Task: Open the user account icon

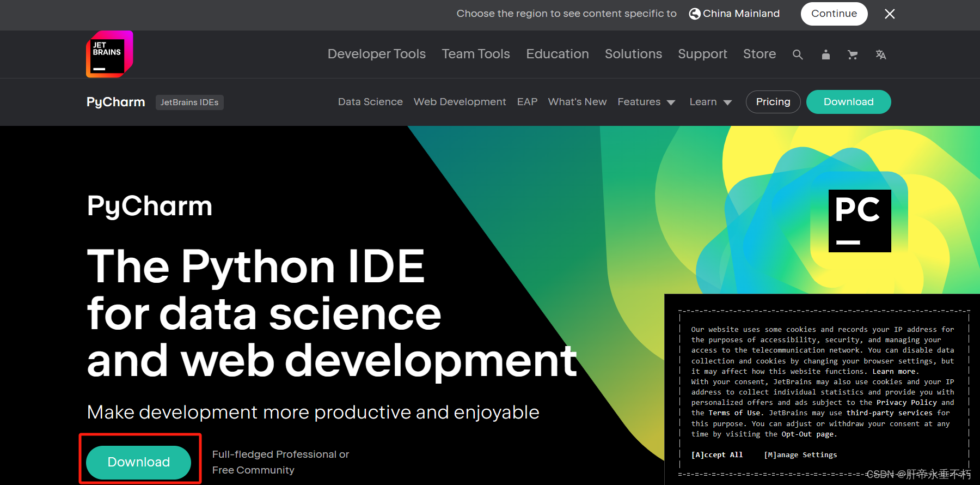Action: click(825, 54)
